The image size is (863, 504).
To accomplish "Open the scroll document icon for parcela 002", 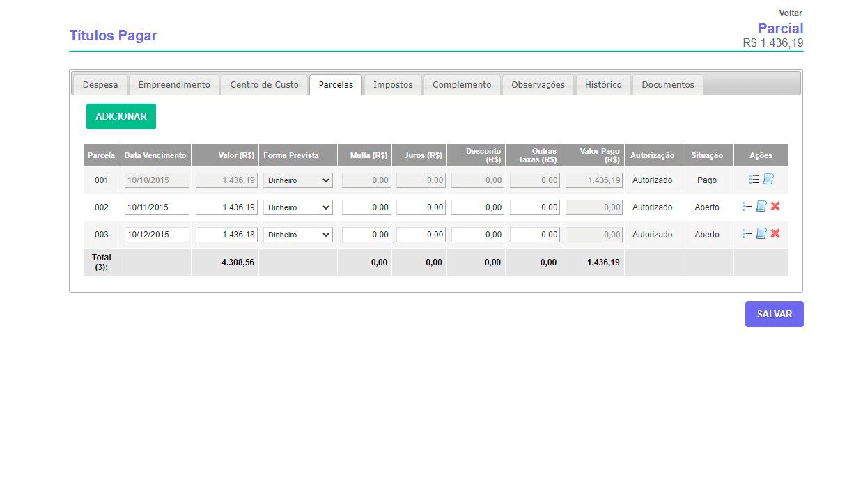I will point(761,207).
